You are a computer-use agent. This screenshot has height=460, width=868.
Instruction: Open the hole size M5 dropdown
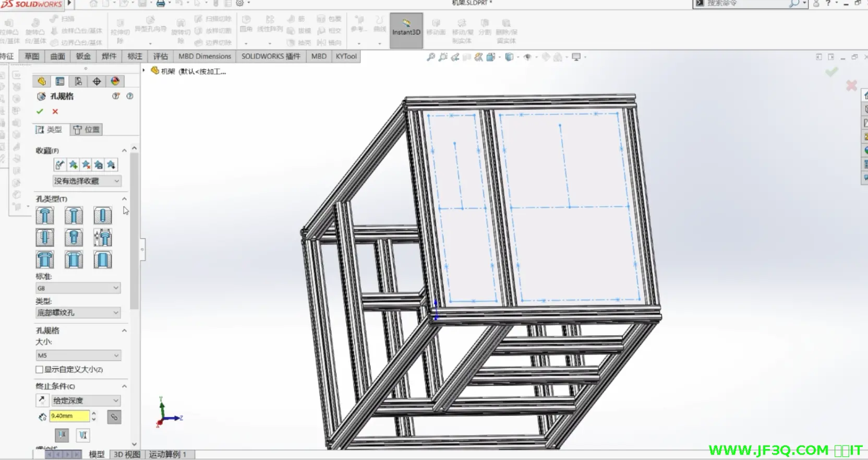[78, 356]
